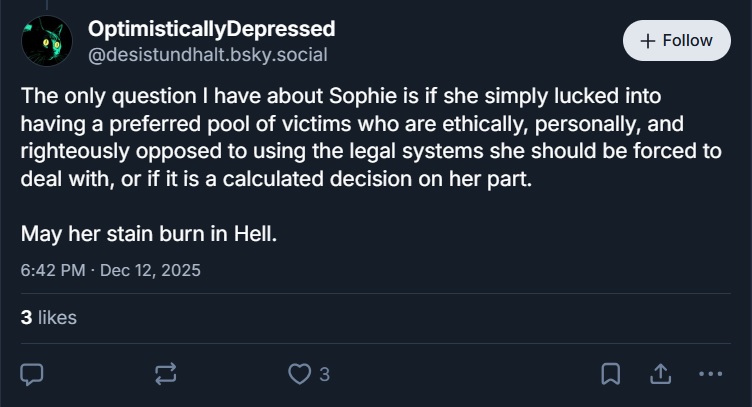The height and width of the screenshot is (407, 752).
Task: Like the post with the heart icon
Action: (x=299, y=374)
